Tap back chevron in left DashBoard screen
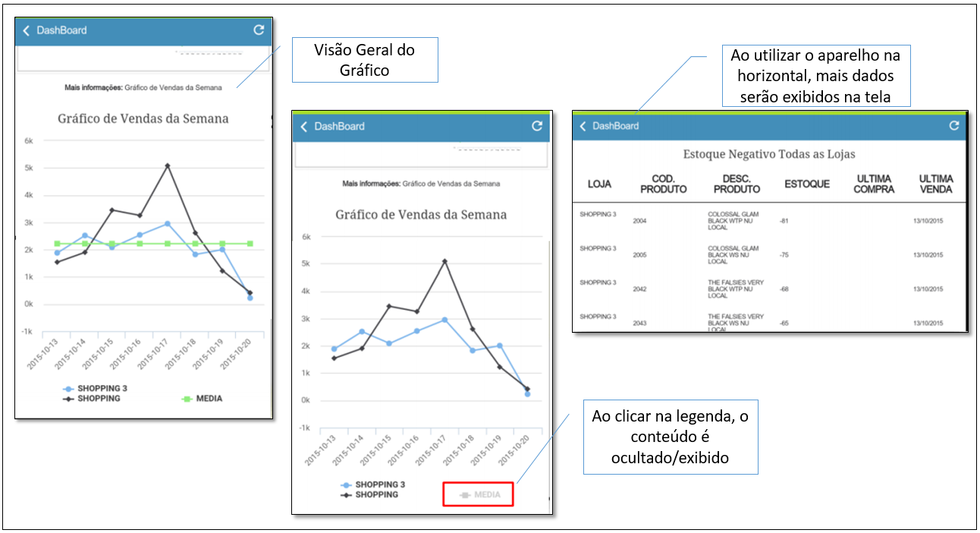The image size is (980, 533). click(x=26, y=30)
